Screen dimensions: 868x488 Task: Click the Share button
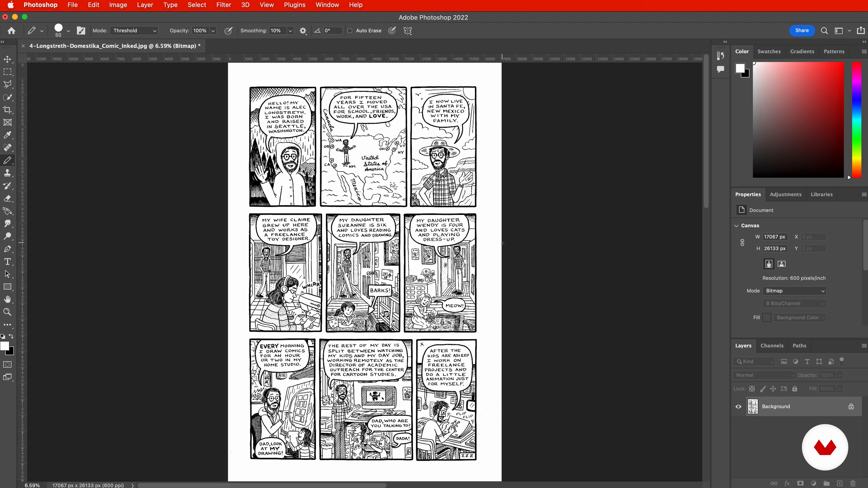coord(802,31)
